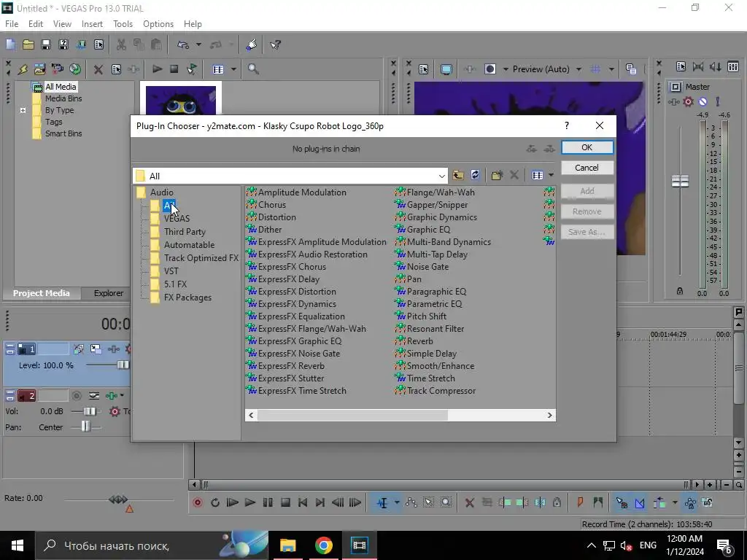Stop Project Media preview
The image size is (747, 560).
tap(174, 69)
